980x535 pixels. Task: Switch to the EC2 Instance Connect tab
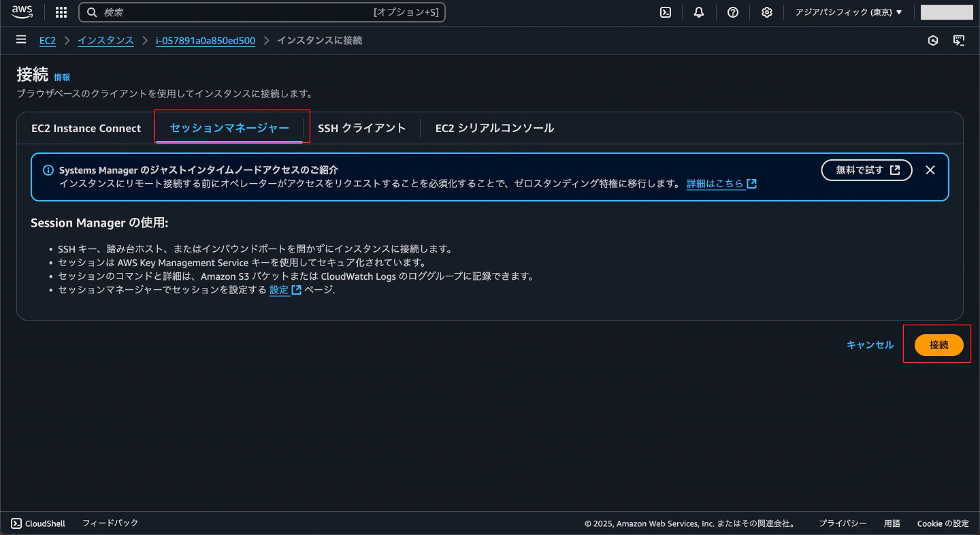coord(86,127)
